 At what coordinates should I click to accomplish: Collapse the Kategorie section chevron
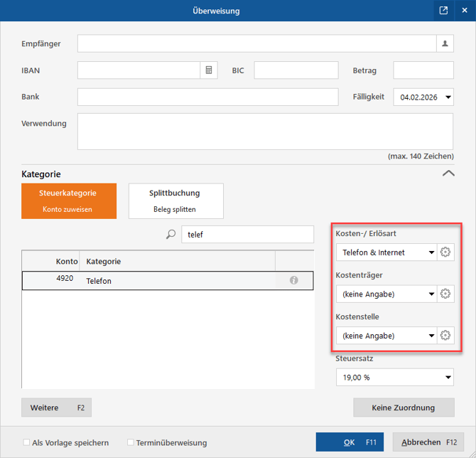[x=448, y=173]
